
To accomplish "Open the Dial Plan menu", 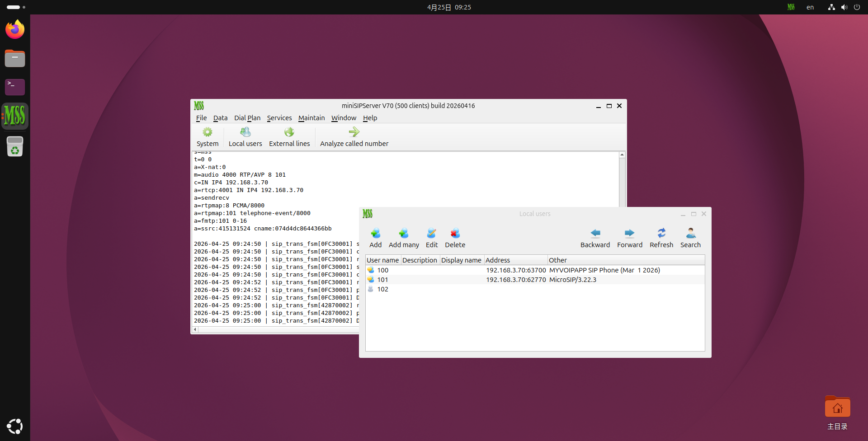I will pyautogui.click(x=247, y=118).
